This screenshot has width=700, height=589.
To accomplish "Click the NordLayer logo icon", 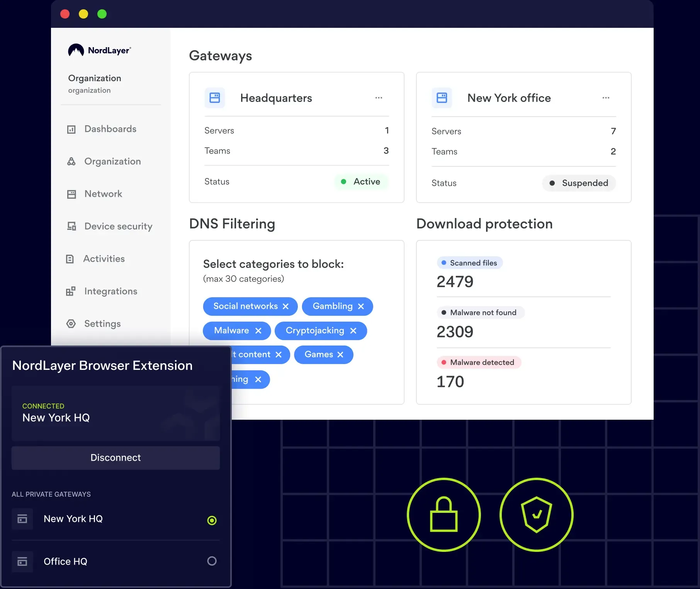I will (x=76, y=50).
